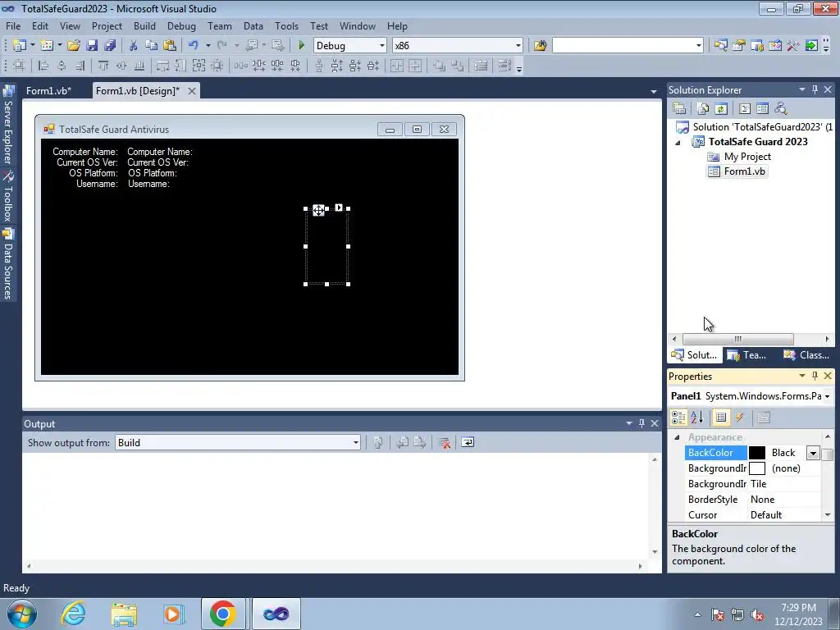Click the Align Lefts layout icon

(43, 66)
